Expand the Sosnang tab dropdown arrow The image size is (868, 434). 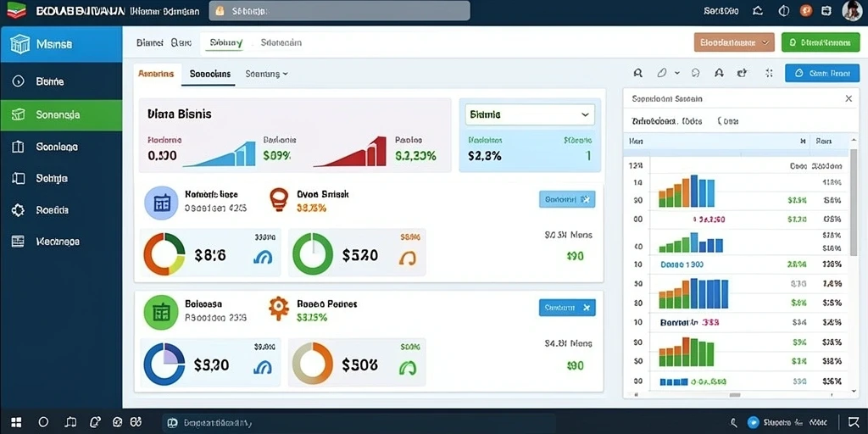[x=285, y=73]
